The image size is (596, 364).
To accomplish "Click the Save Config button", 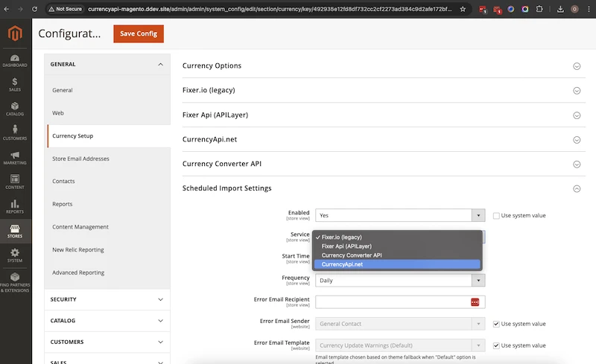I will click(x=138, y=34).
